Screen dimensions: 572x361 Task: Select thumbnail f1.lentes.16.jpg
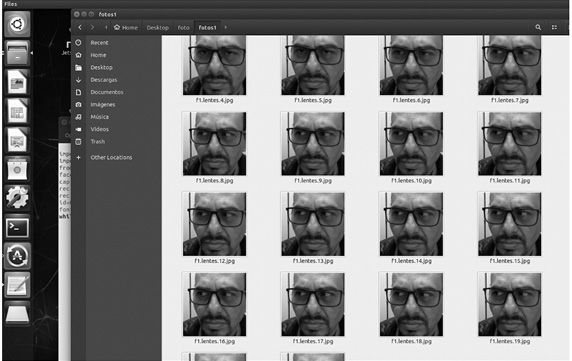pyautogui.click(x=214, y=304)
